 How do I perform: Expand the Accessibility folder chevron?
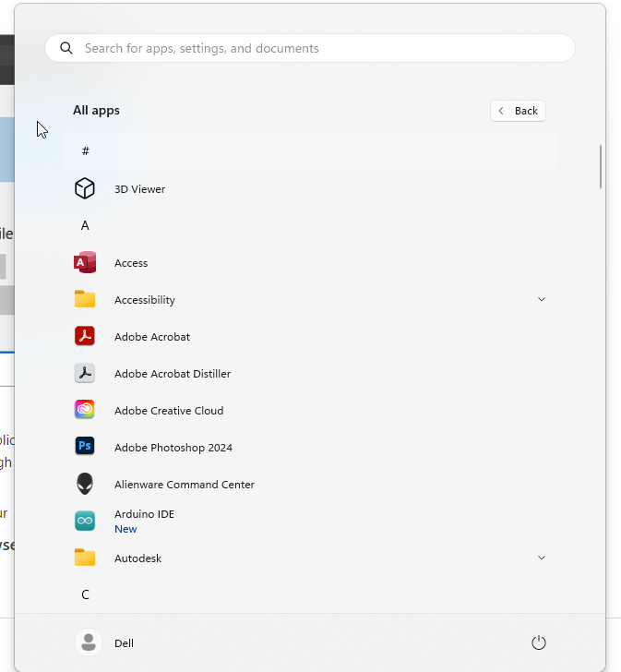pos(542,299)
